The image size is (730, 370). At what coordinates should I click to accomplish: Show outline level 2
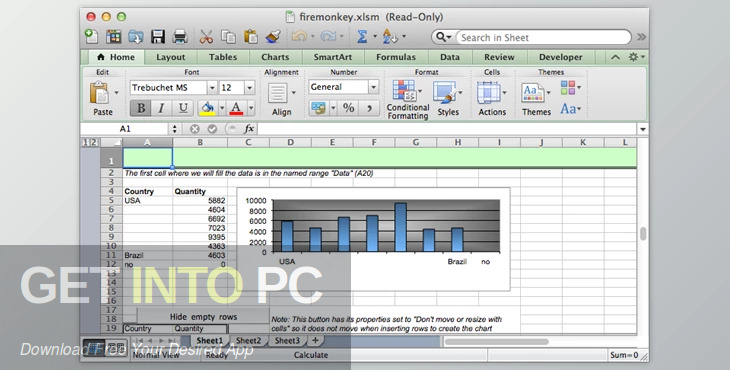pos(94,142)
